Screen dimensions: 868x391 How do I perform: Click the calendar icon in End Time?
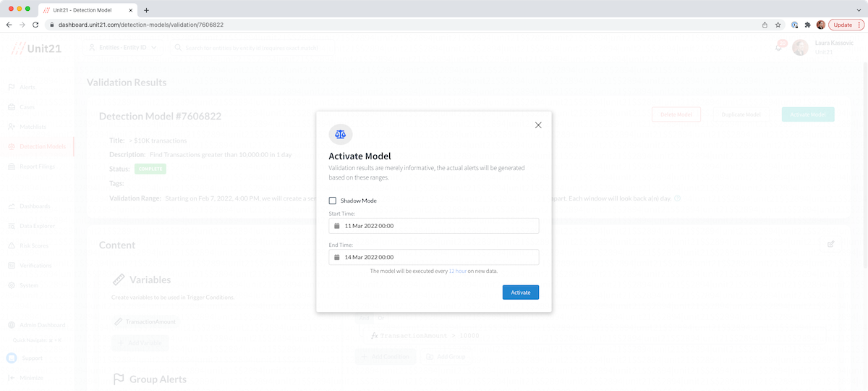[337, 257]
